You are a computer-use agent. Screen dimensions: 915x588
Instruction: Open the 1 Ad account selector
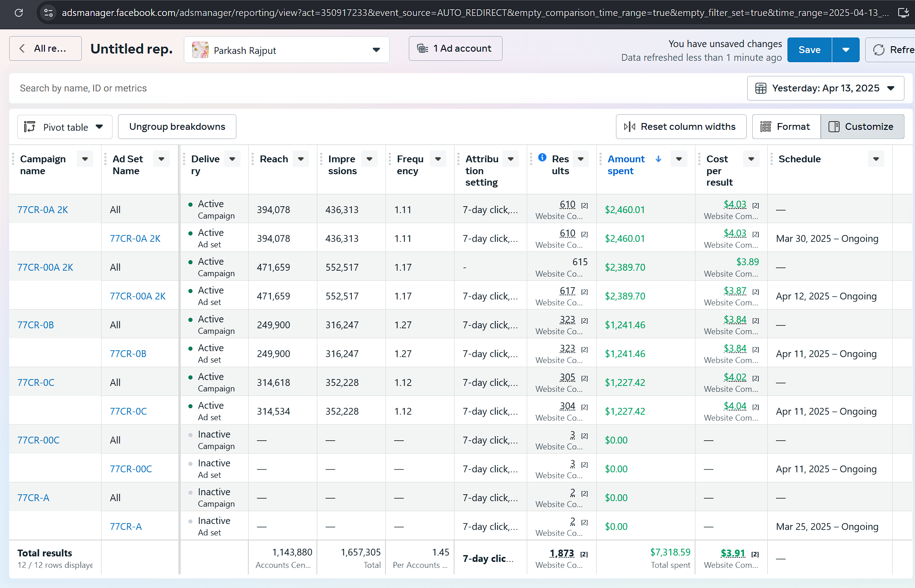[x=455, y=48]
